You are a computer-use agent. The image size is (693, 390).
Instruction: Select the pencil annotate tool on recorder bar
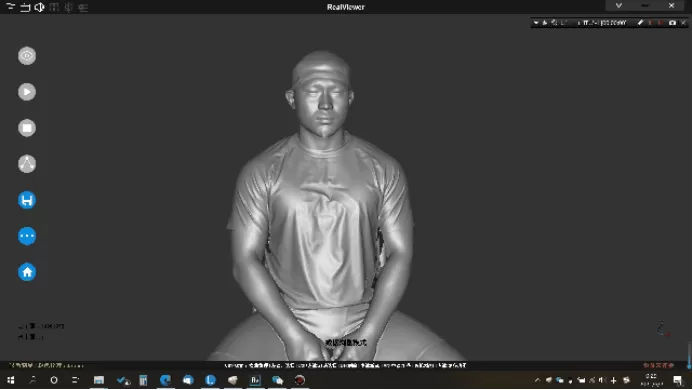(640, 23)
